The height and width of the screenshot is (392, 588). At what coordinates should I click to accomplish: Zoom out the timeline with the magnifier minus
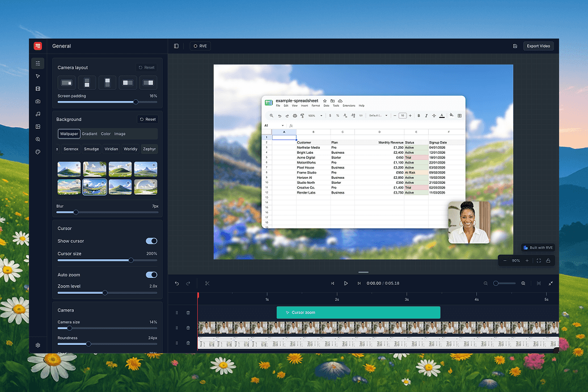pyautogui.click(x=485, y=284)
